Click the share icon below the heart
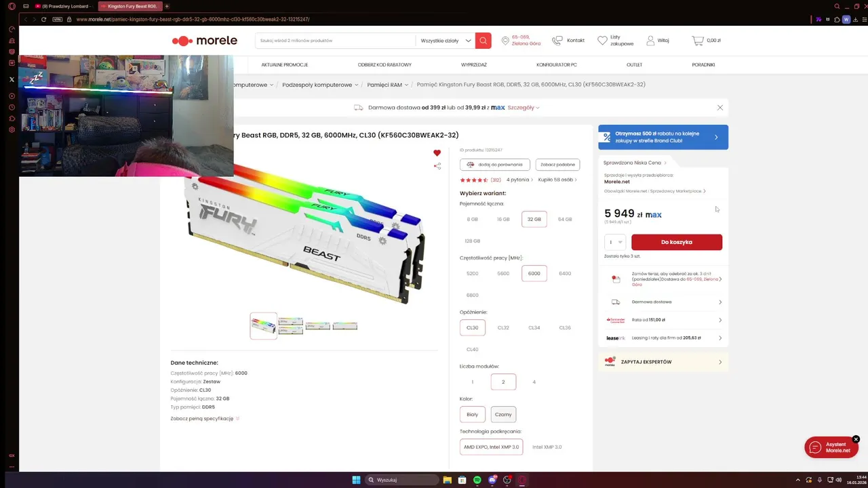The height and width of the screenshot is (488, 868). [437, 166]
